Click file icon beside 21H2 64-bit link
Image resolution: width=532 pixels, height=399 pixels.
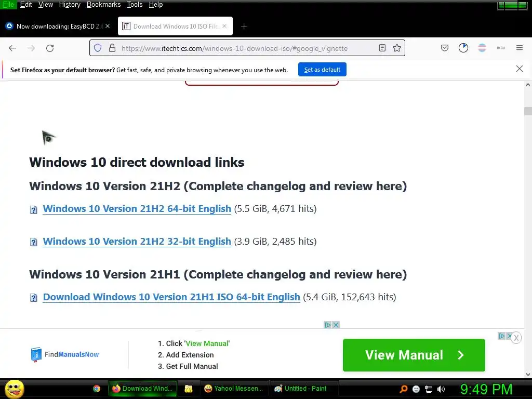point(34,210)
